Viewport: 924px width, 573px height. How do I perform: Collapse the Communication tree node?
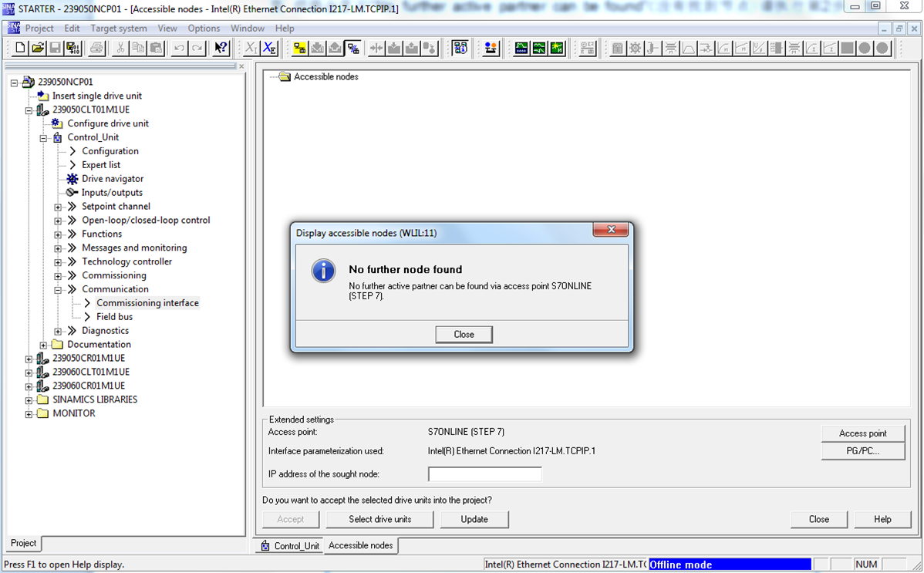(58, 290)
